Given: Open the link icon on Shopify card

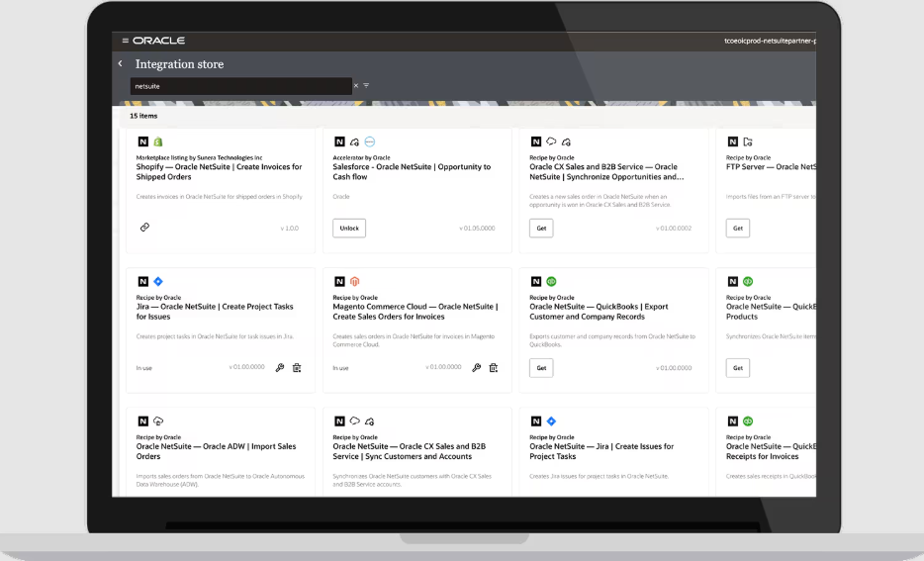Looking at the screenshot, I should [144, 228].
